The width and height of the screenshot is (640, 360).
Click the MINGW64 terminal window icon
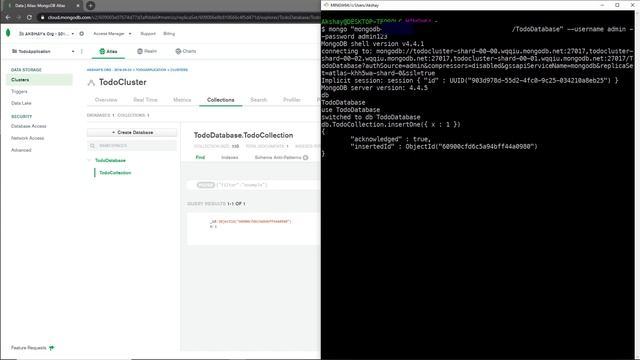pos(326,5)
